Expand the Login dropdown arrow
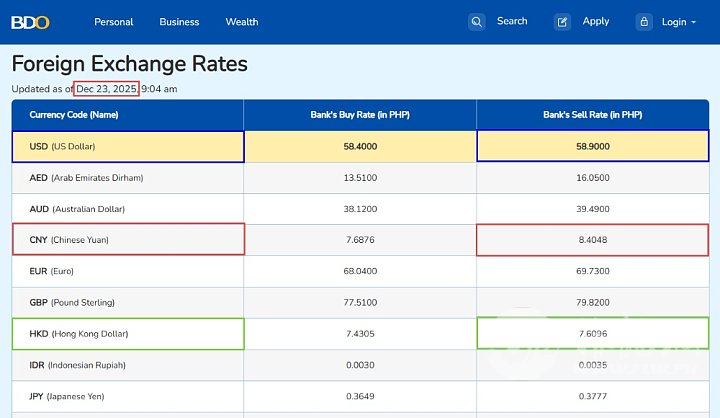Viewport: 720px width, 418px height. coord(694,22)
